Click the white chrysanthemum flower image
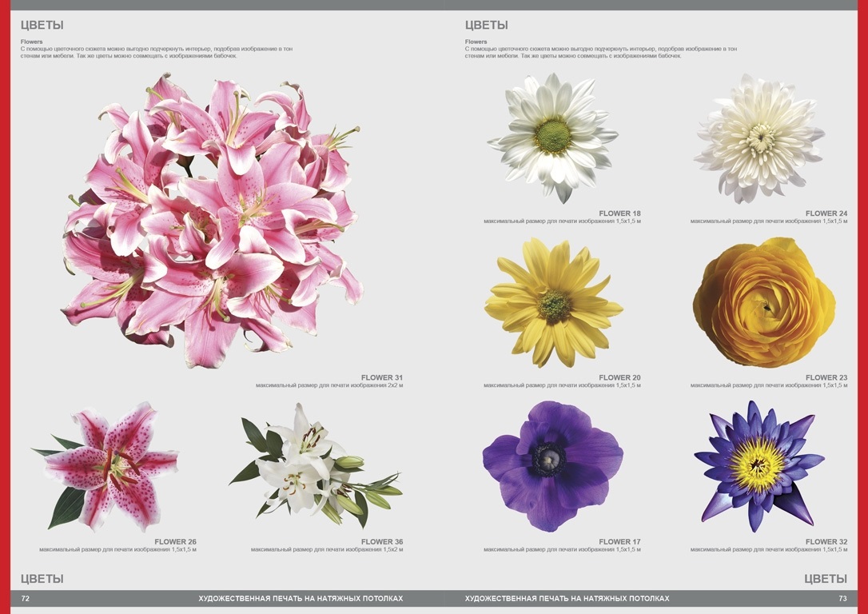 (x=759, y=138)
